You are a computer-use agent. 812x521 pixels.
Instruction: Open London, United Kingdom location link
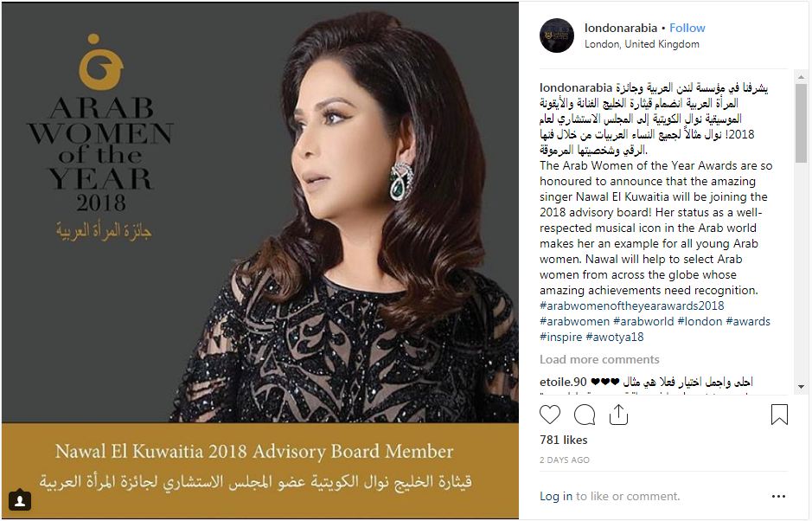pos(642,44)
